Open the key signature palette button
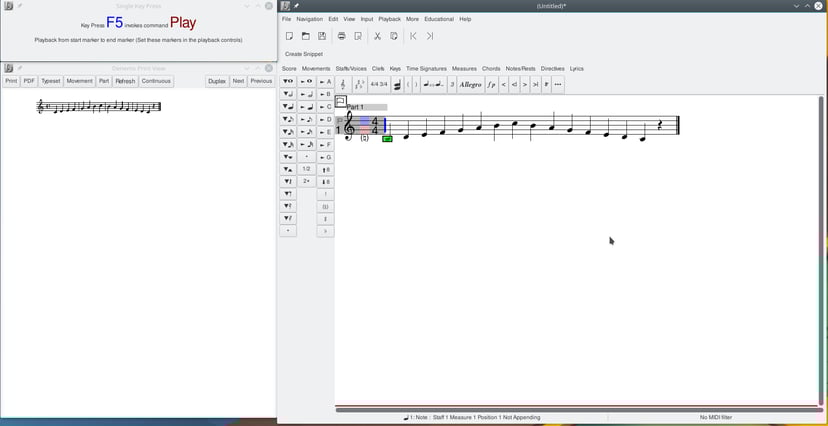This screenshot has width=828, height=426. pyautogui.click(x=360, y=84)
